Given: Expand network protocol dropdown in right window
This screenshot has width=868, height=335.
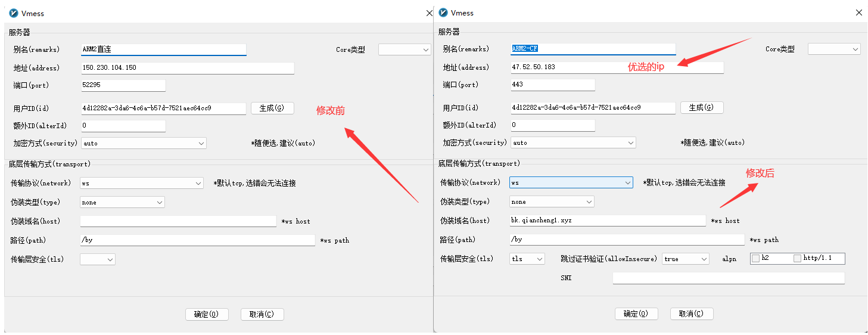Looking at the screenshot, I should 571,182.
